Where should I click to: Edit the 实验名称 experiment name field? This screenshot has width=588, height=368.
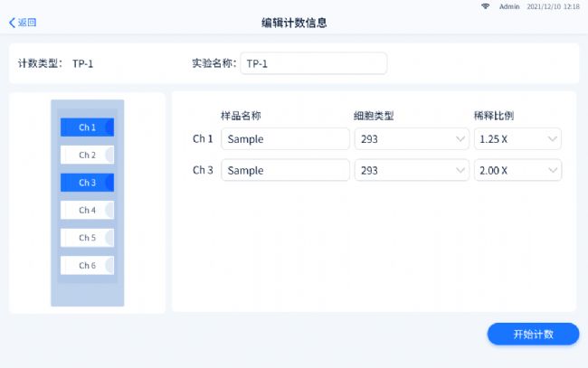pyautogui.click(x=314, y=63)
